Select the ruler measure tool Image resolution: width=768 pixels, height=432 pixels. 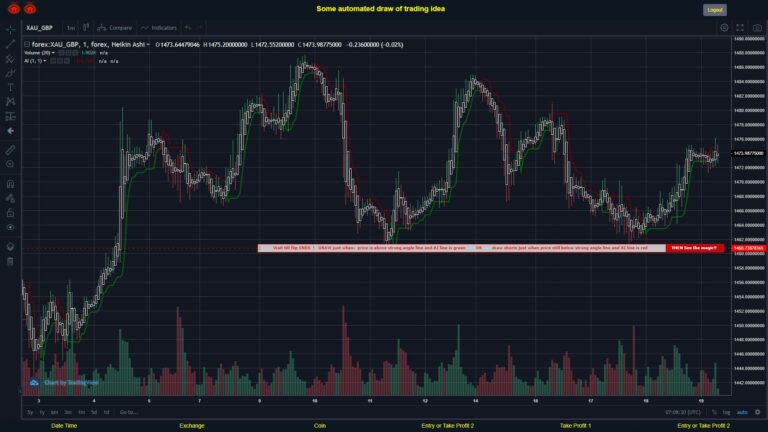[10, 150]
